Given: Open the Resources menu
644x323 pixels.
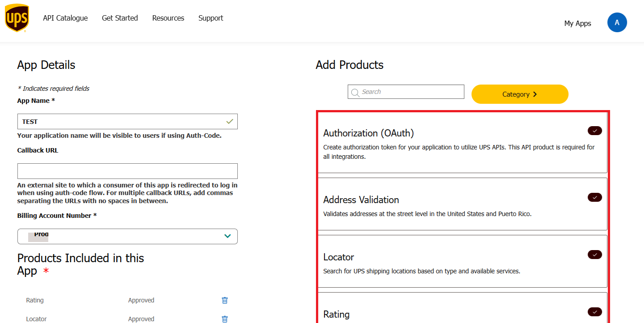Looking at the screenshot, I should [x=168, y=18].
